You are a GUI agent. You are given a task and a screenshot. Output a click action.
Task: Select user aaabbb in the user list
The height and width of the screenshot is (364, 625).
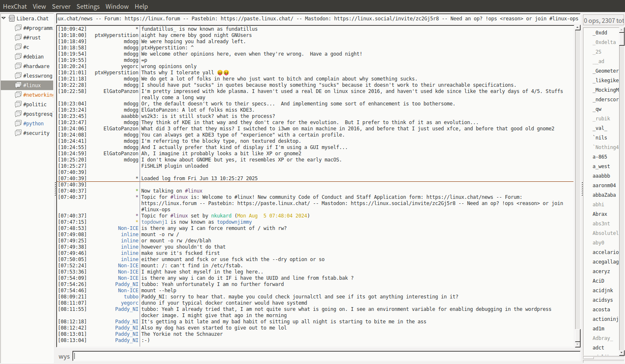pos(601,176)
